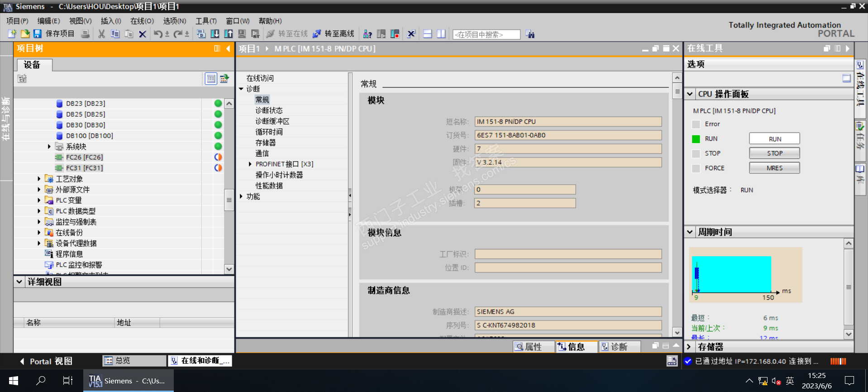Click the project tree vertical scrollbar thumb
868x392 pixels.
[x=229, y=200]
